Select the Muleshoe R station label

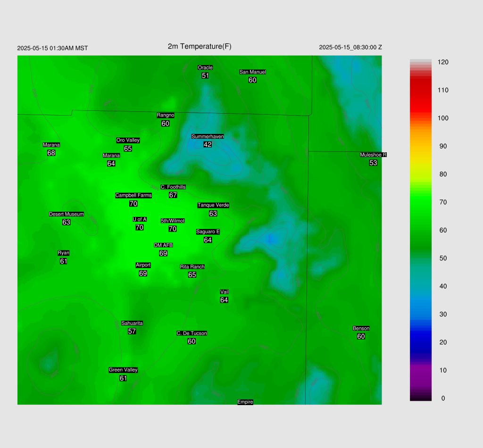[x=373, y=155]
